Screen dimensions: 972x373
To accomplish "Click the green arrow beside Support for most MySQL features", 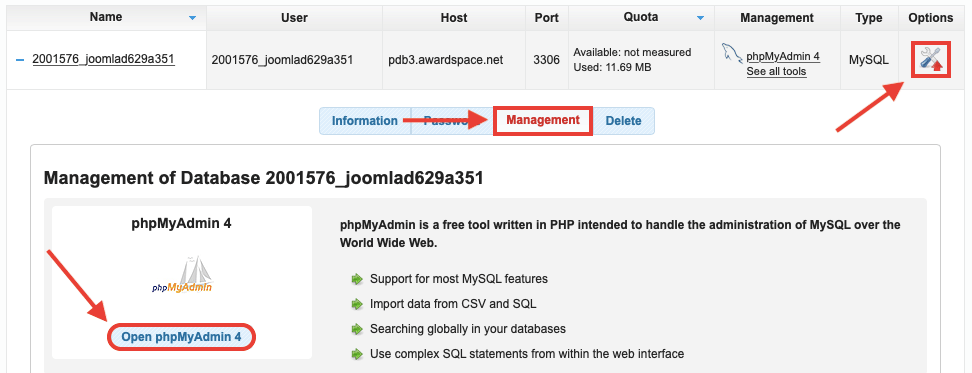I will tap(356, 279).
